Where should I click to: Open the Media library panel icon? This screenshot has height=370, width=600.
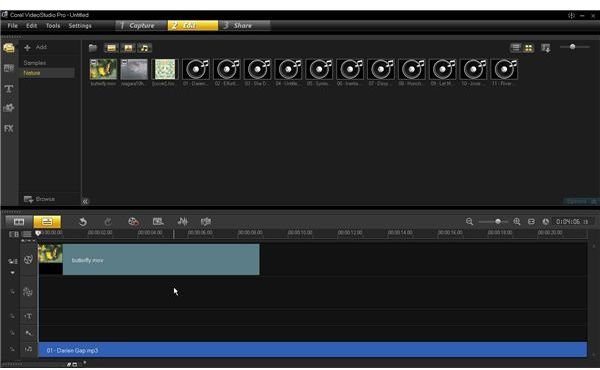[x=9, y=48]
